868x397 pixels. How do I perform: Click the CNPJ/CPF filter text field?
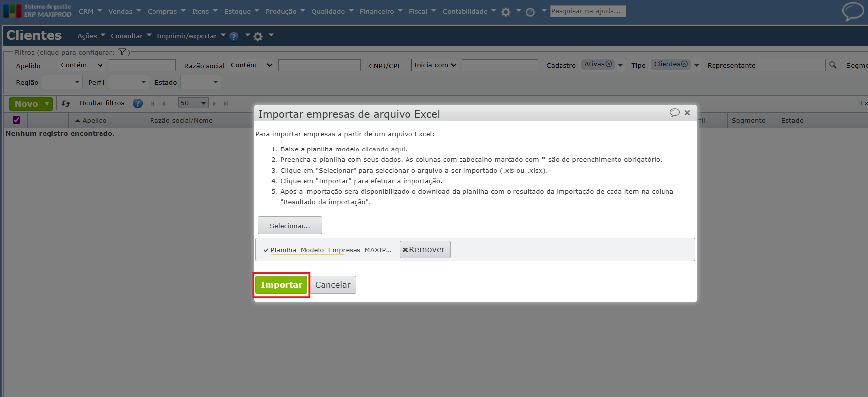click(500, 65)
